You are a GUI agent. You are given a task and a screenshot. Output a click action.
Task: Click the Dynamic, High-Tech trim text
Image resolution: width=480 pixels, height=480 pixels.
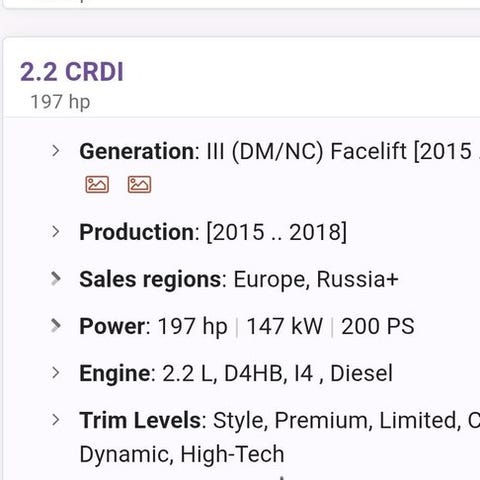coord(182,454)
